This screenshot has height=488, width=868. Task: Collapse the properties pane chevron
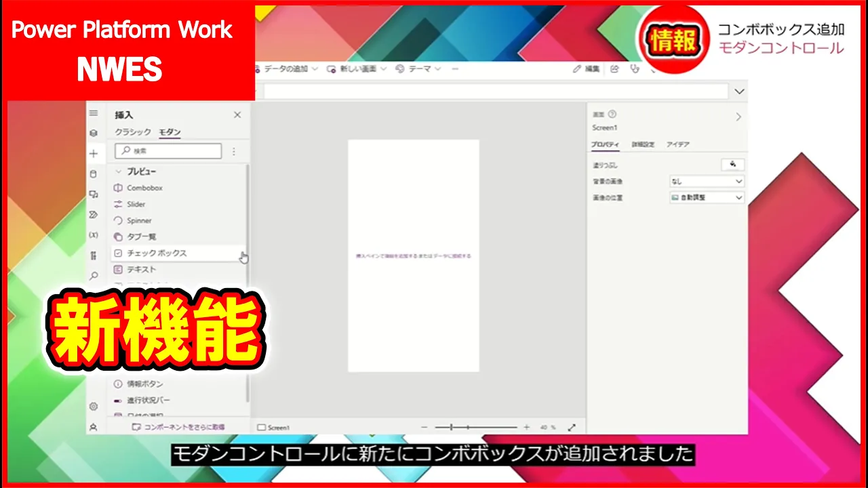pyautogui.click(x=738, y=117)
